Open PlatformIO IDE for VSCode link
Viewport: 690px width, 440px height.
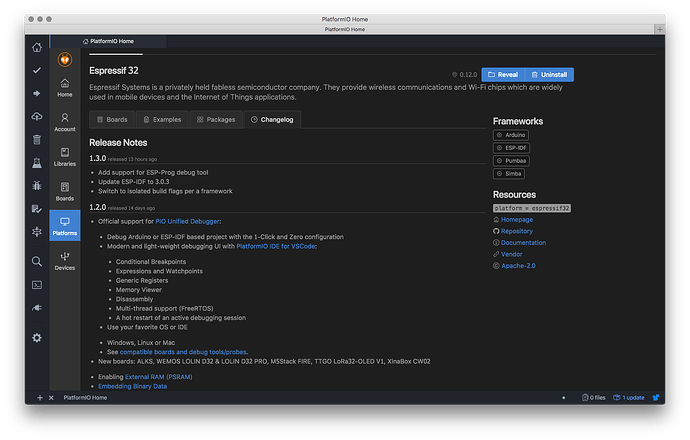coord(276,246)
